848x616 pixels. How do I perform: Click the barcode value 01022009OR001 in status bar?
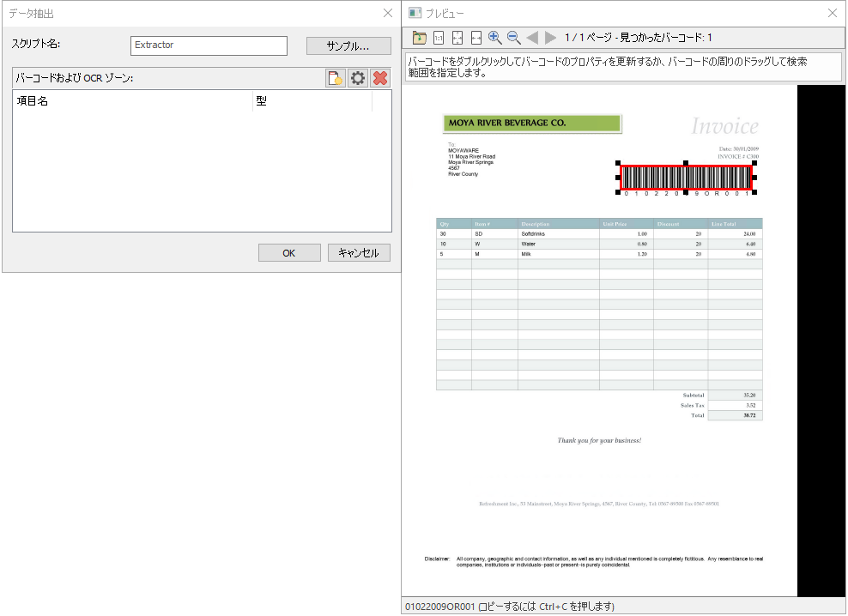coord(439,607)
